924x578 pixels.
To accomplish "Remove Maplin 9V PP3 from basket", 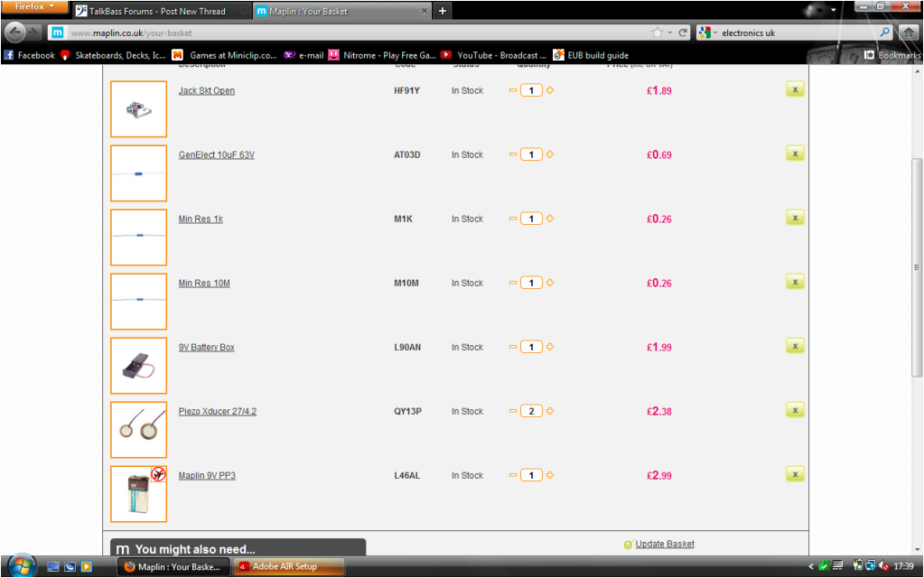I will pyautogui.click(x=795, y=474).
